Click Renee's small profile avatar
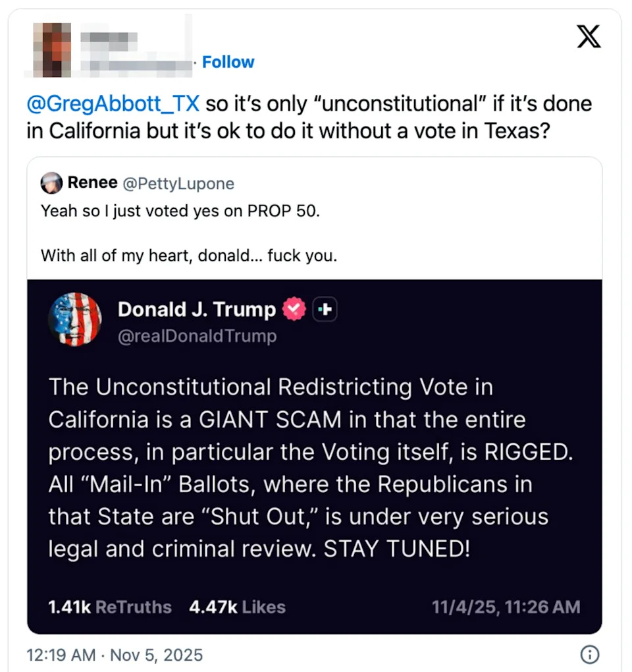This screenshot has width=632, height=672. pyautogui.click(x=51, y=184)
